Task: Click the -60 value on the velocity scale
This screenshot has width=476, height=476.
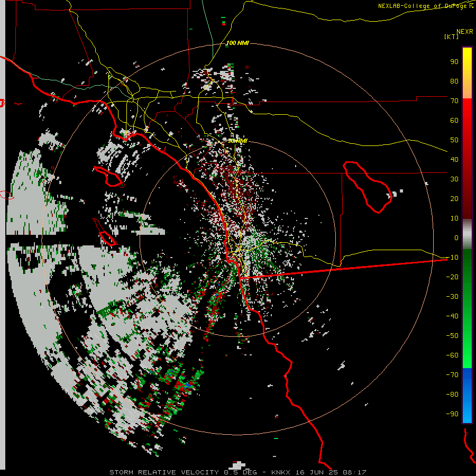Action: click(452, 355)
